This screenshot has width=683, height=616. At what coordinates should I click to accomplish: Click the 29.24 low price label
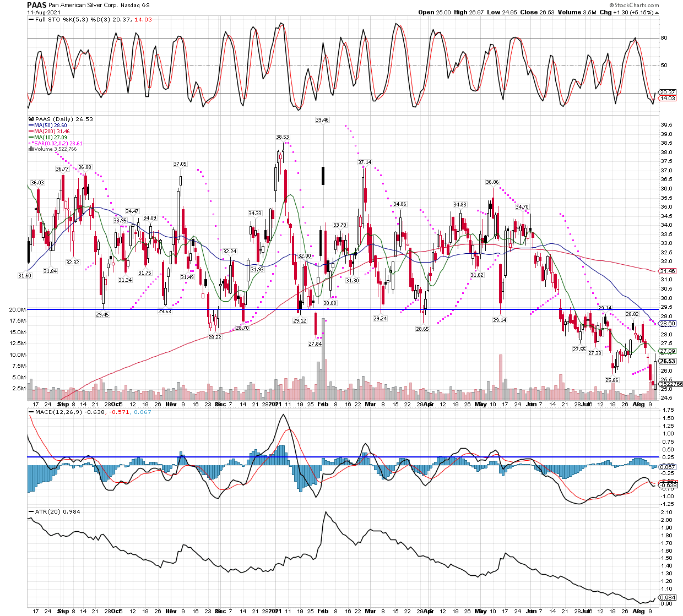tap(380, 319)
